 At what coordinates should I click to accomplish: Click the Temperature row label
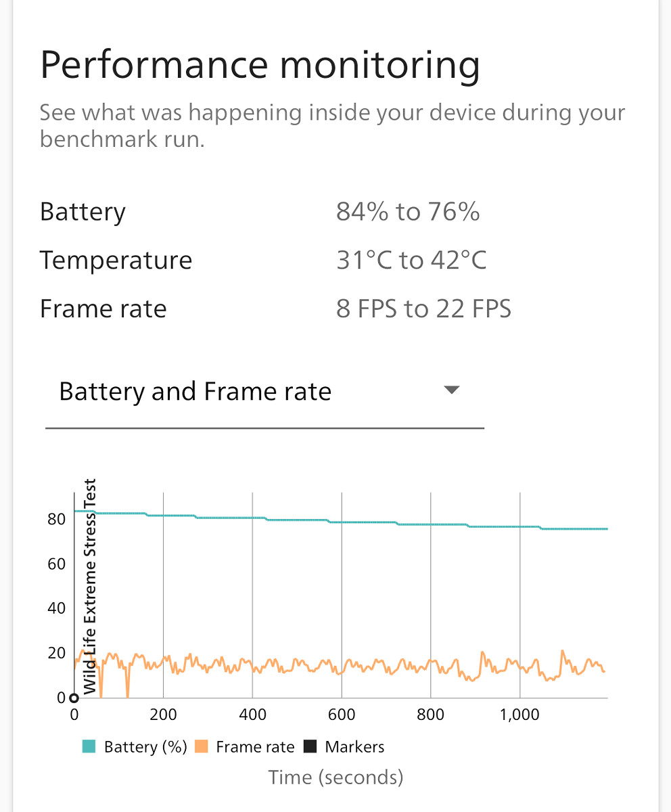(116, 260)
